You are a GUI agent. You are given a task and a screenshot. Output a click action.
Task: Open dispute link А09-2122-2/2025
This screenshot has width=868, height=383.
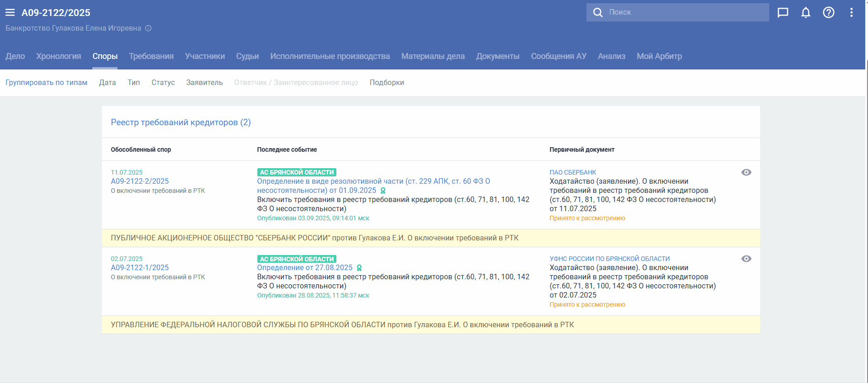[140, 181]
